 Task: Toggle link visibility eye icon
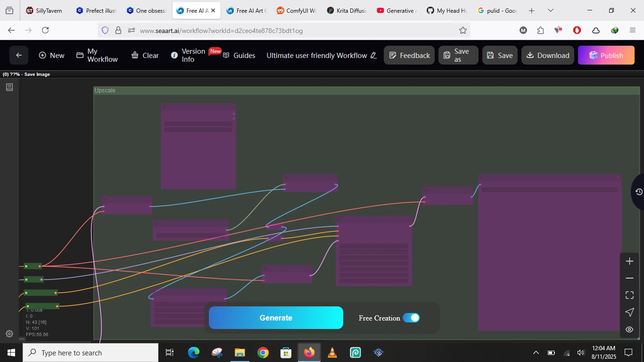pyautogui.click(x=629, y=329)
